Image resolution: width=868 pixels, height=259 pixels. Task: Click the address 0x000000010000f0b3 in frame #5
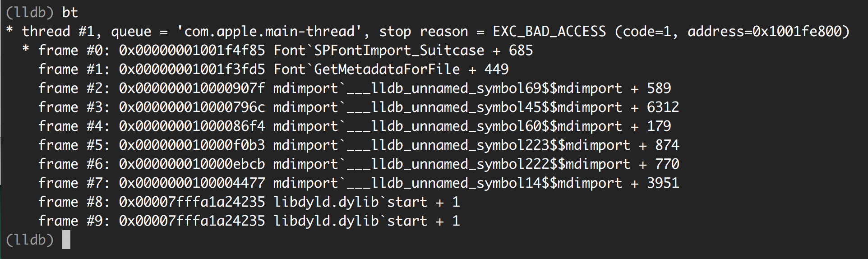[x=192, y=145]
